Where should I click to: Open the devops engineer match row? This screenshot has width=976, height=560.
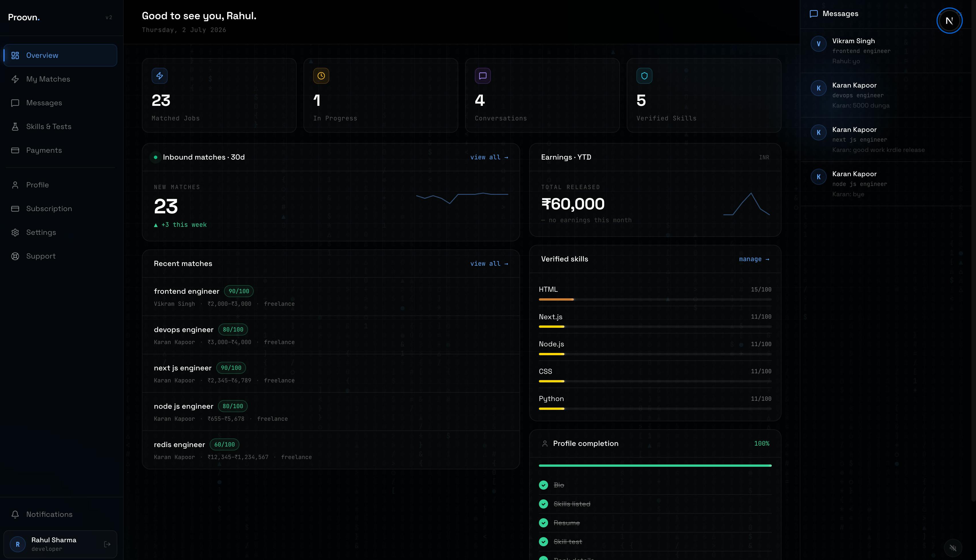[331, 335]
